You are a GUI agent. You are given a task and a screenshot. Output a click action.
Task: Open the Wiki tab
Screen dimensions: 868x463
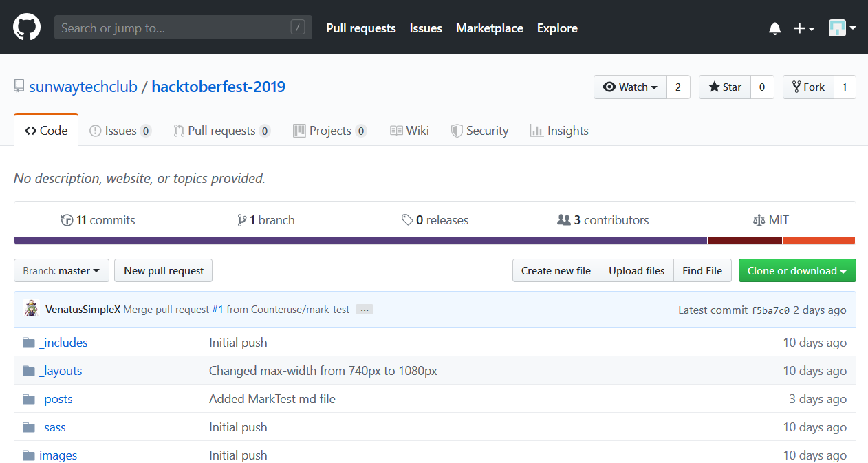409,131
